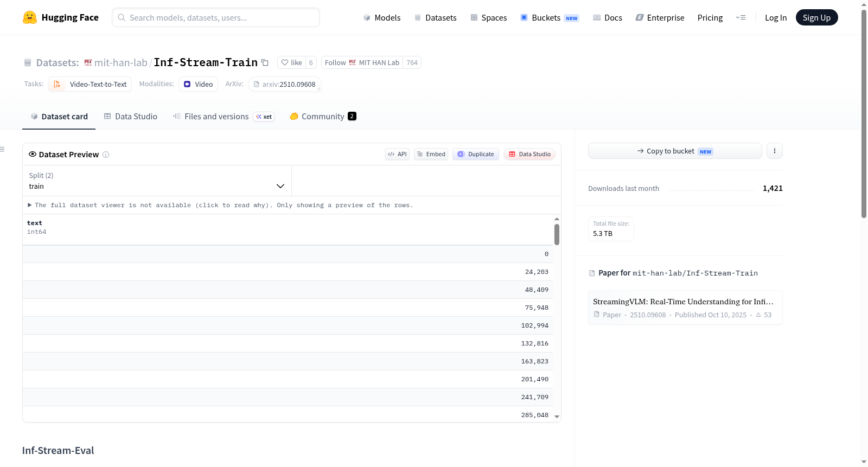The width and height of the screenshot is (868, 467).
Task: Click the text column header
Action: tap(35, 223)
